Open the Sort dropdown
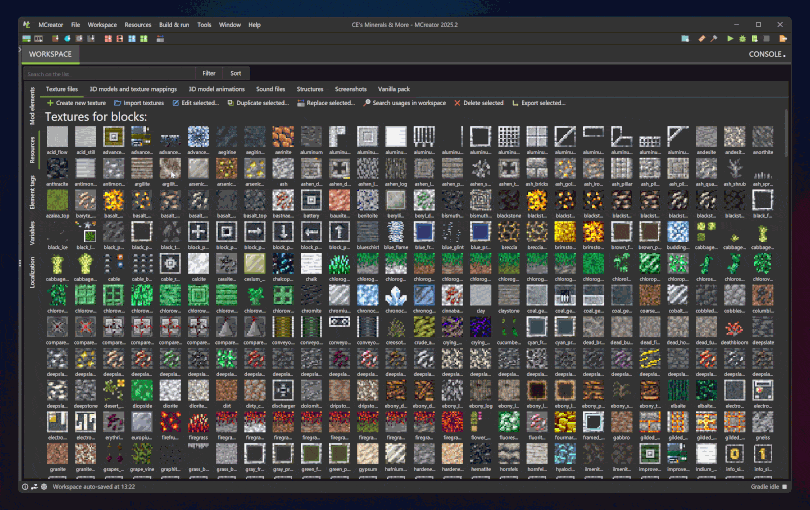810x510 pixels. click(x=236, y=73)
